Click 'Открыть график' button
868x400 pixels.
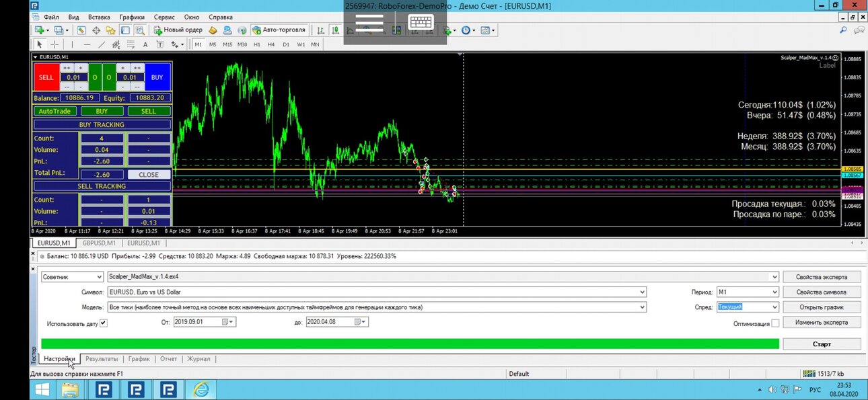(822, 307)
